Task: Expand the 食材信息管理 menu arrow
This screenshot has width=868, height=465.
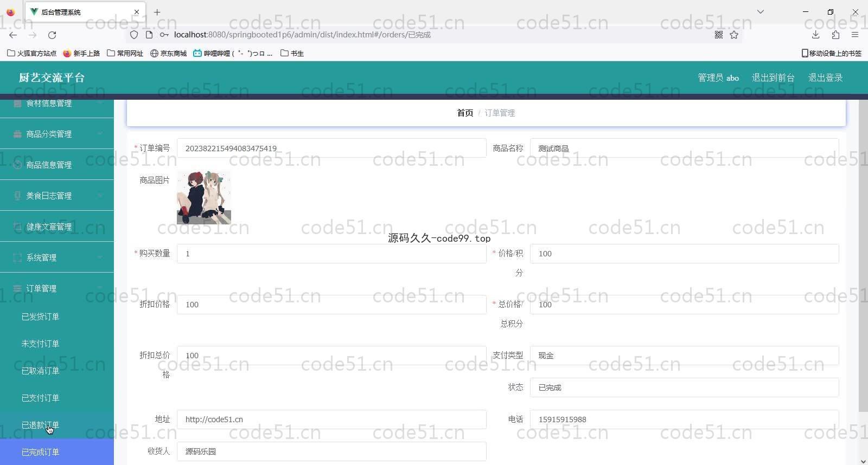Action: pos(100,103)
